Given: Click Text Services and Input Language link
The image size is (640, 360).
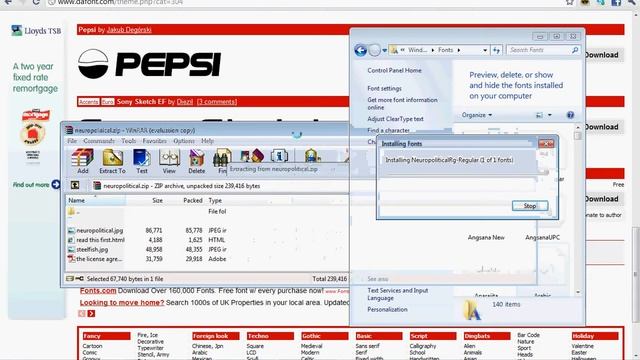Looking at the screenshot, I should (398, 294).
